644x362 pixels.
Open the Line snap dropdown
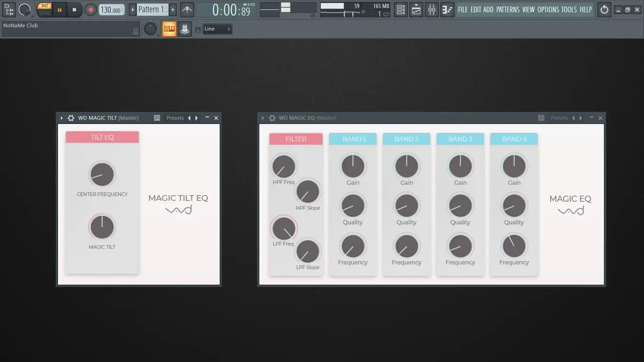pos(217,29)
